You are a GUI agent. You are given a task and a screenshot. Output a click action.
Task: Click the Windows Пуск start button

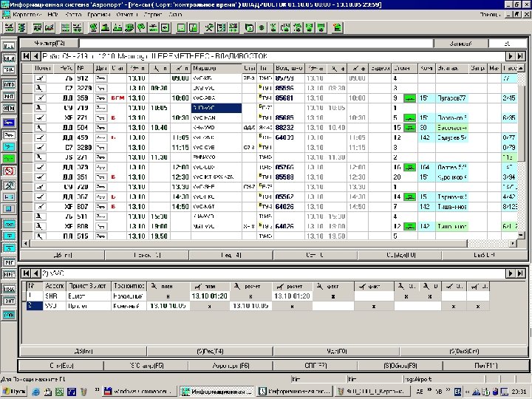(15, 392)
